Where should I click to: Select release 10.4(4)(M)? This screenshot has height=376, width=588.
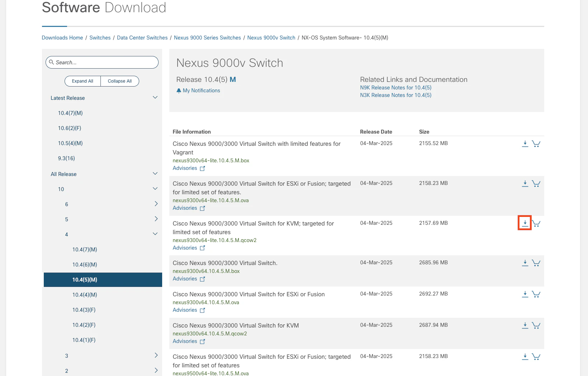(85, 295)
